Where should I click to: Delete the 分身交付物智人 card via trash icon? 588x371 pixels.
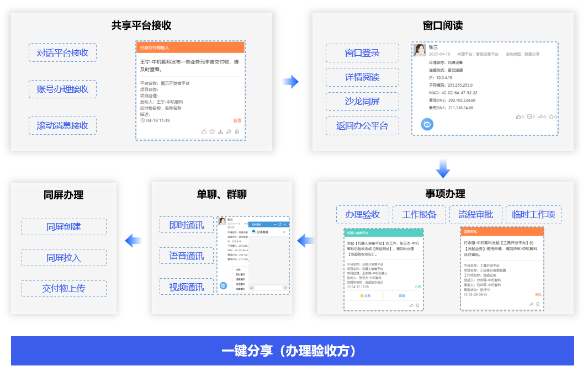tap(237, 132)
